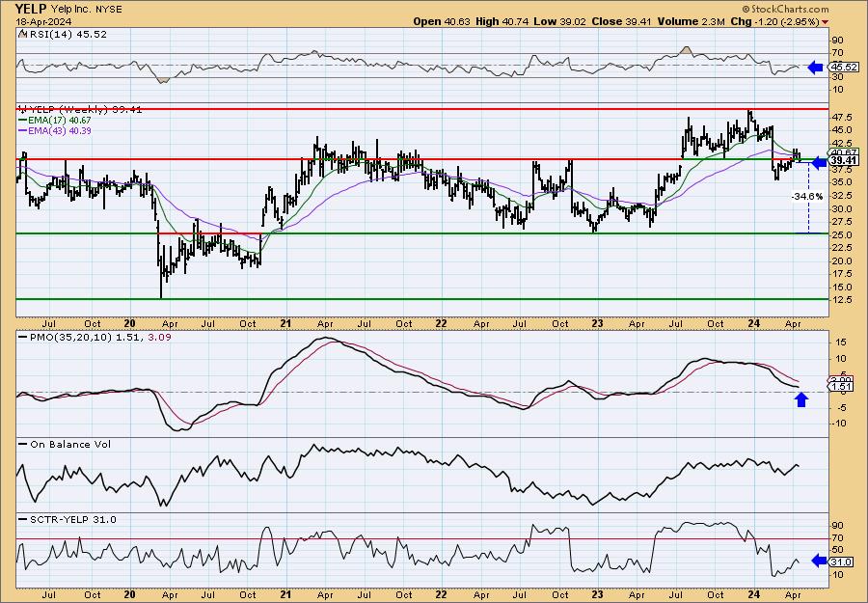Click the Volume 2.3M value
868x603 pixels.
pos(691,21)
